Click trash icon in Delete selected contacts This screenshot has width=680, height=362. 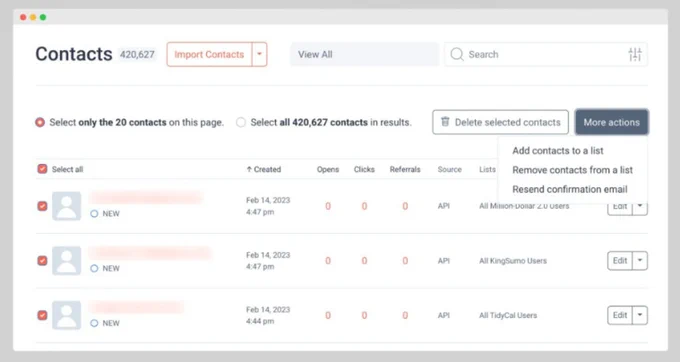pyautogui.click(x=445, y=122)
